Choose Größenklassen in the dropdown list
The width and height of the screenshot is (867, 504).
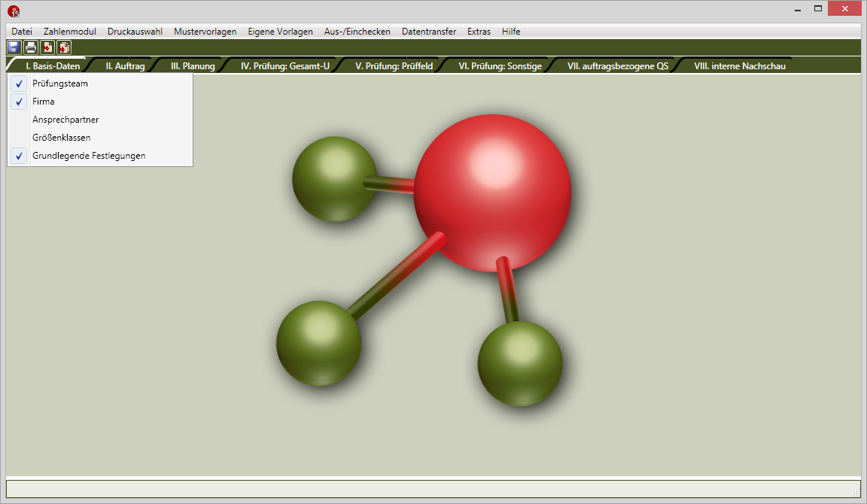click(62, 138)
